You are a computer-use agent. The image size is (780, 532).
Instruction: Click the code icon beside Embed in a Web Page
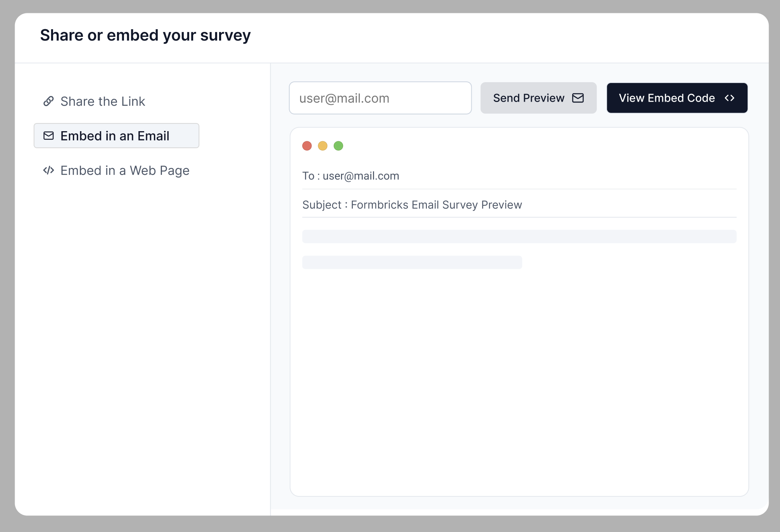(49, 170)
